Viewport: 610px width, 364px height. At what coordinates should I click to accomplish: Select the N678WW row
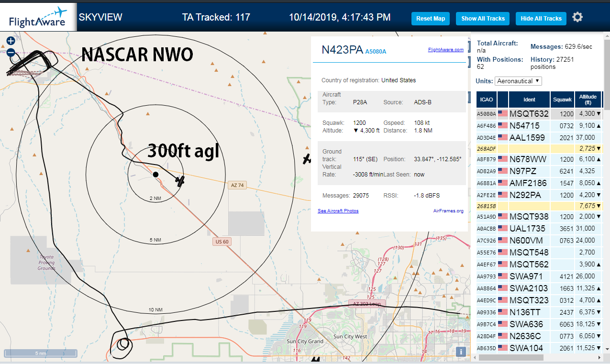click(x=539, y=159)
